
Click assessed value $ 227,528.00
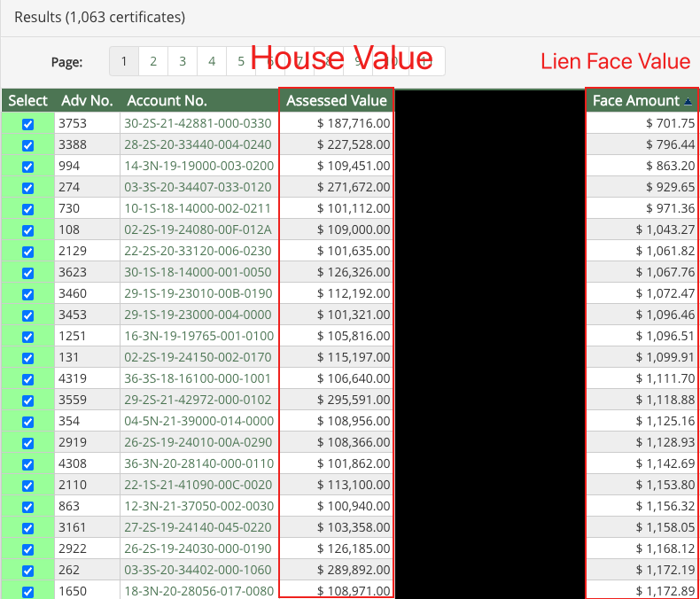point(354,144)
